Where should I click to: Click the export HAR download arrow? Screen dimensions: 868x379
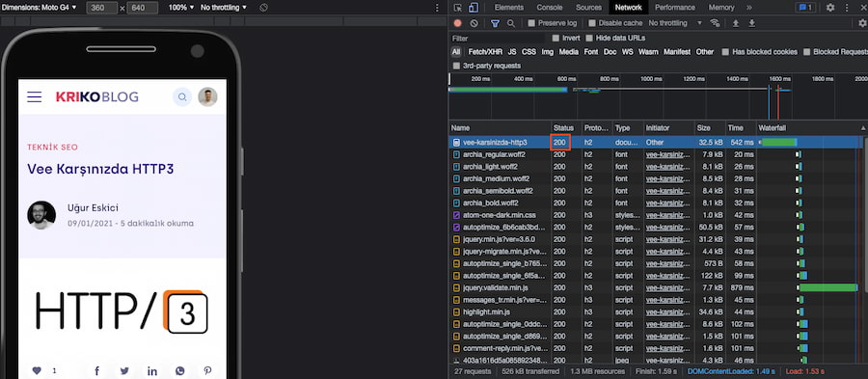coord(751,23)
